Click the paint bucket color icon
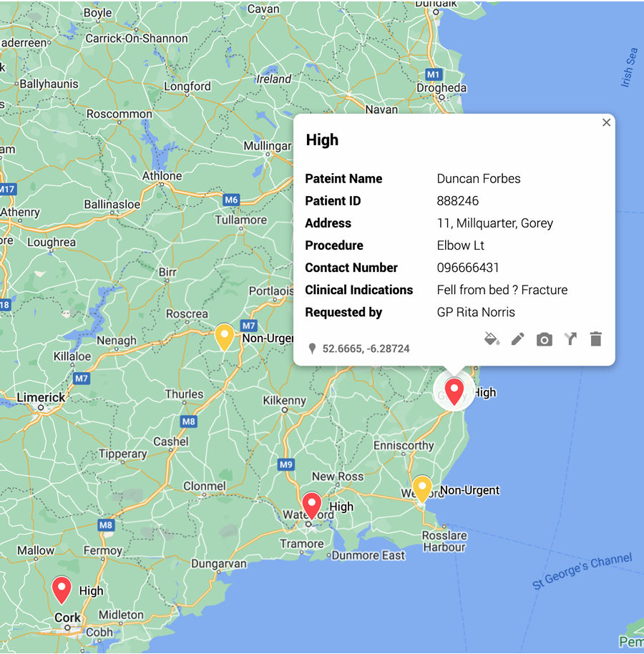 pos(492,339)
